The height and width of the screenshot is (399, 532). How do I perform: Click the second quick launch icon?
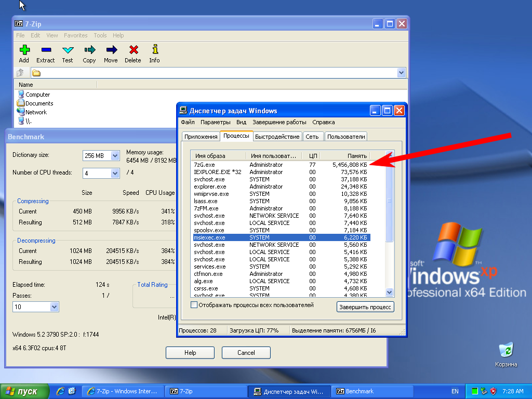pyautogui.click(x=72, y=391)
